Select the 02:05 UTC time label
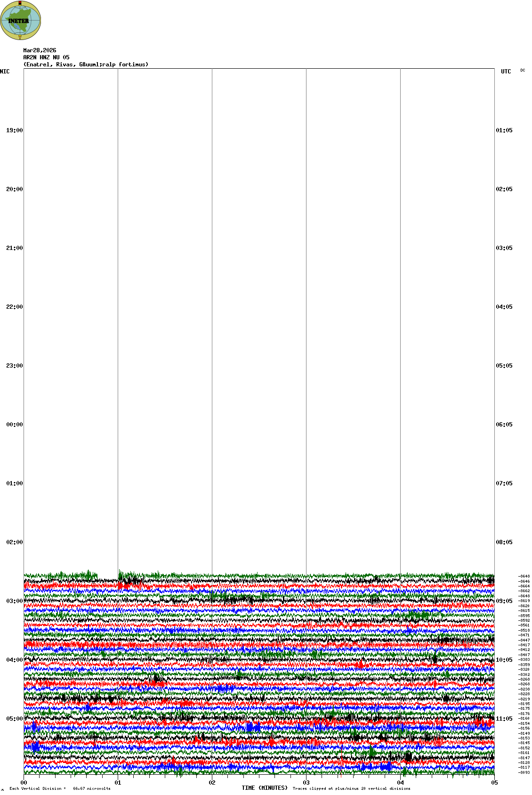The height and width of the screenshot is (795, 532). [504, 189]
